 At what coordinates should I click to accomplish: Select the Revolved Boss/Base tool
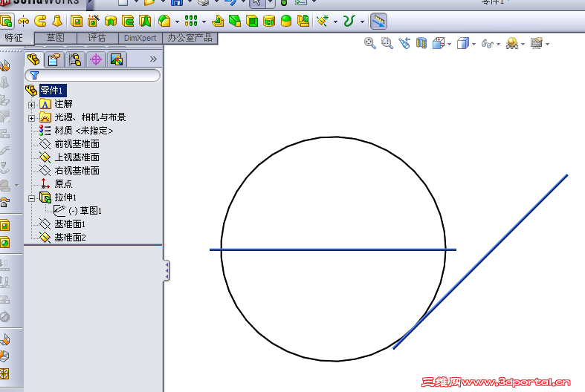[23, 21]
